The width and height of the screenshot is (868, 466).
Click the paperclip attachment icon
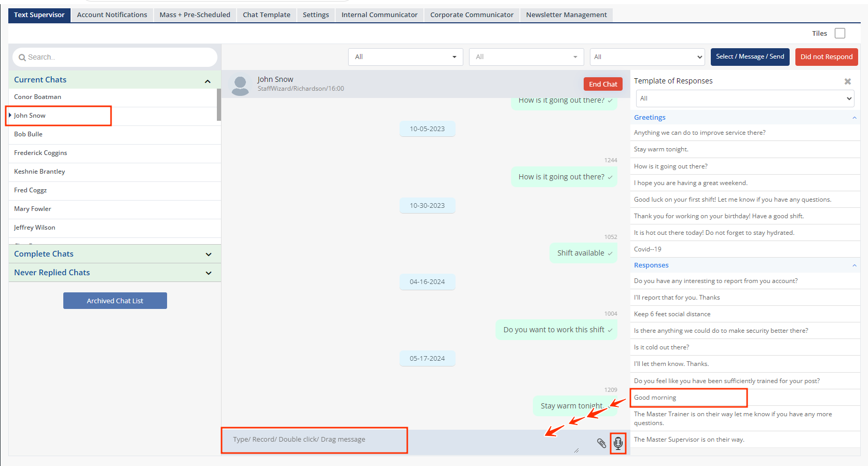coord(601,443)
